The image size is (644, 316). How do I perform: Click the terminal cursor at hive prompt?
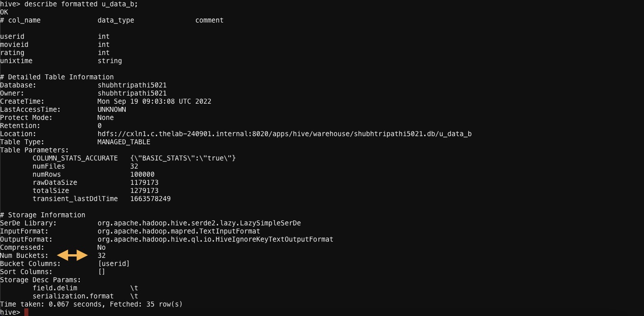coord(26,312)
